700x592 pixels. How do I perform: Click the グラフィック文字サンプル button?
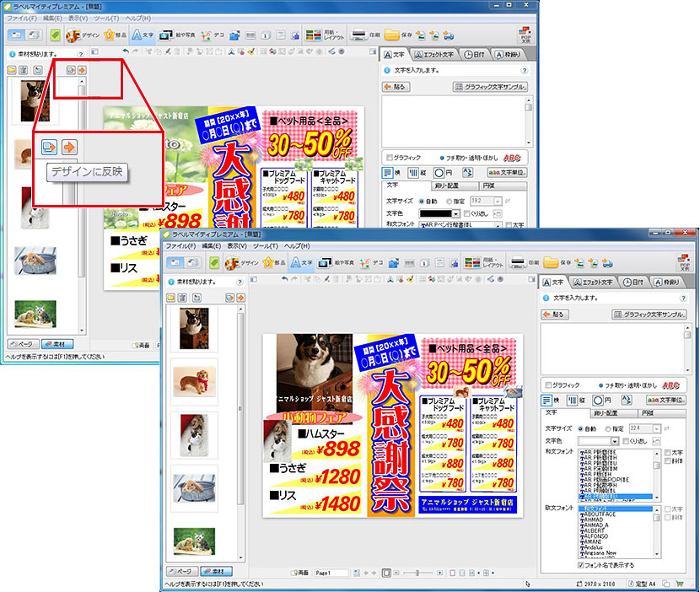649,315
